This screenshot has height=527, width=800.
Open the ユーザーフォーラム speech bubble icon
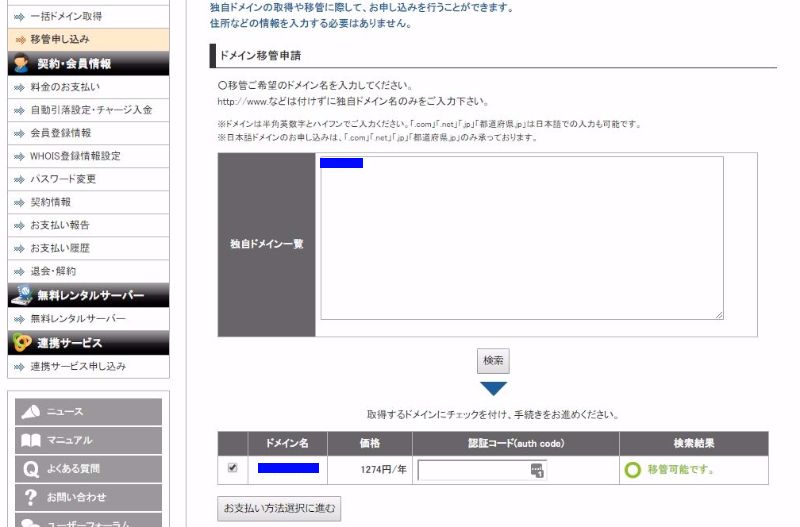(x=31, y=522)
